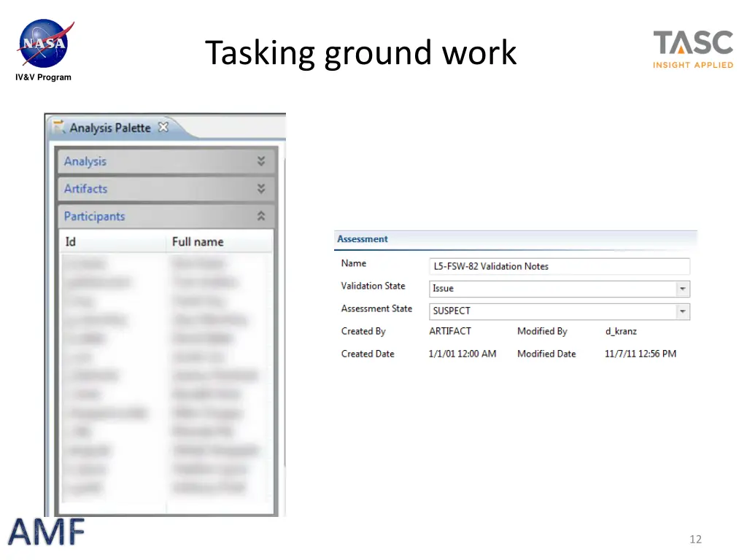The width and height of the screenshot is (747, 560).
Task: Click the Artifacts section label
Action: (x=85, y=189)
